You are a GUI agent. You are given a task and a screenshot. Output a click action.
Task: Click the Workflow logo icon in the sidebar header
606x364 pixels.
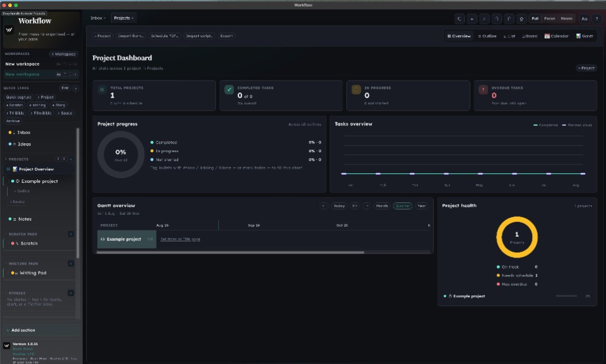coord(9,30)
